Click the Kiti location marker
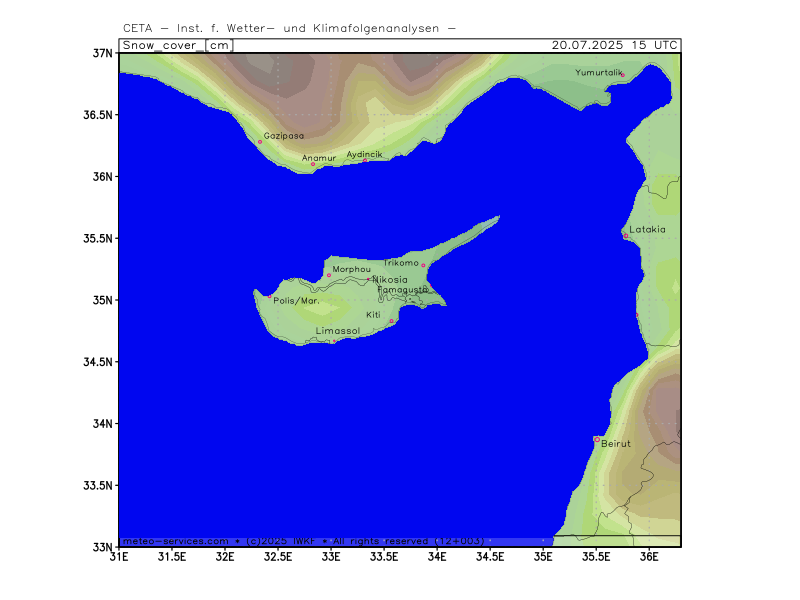 point(391,321)
